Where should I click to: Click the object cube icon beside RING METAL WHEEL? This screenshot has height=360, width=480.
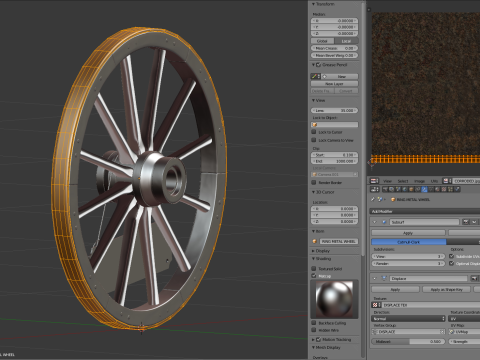click(x=393, y=199)
